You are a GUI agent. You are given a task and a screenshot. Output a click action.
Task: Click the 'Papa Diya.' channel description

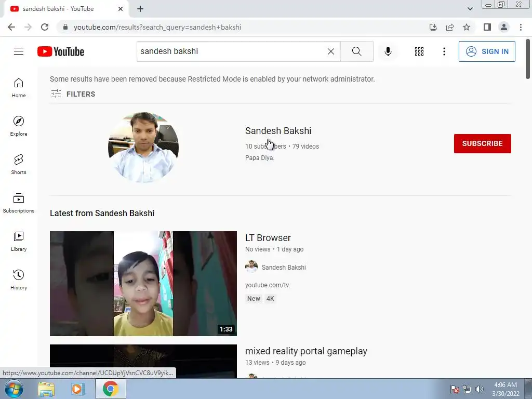pyautogui.click(x=260, y=158)
